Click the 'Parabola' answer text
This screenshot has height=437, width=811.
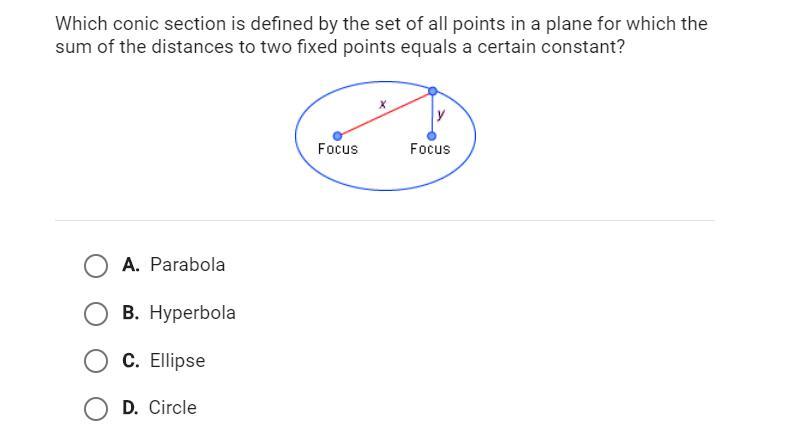pos(187,265)
